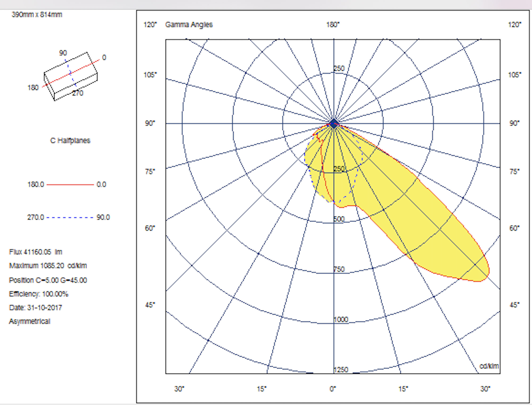Select the Flux 41160.05 lm text
This screenshot has width=532, height=405.
pyautogui.click(x=36, y=252)
